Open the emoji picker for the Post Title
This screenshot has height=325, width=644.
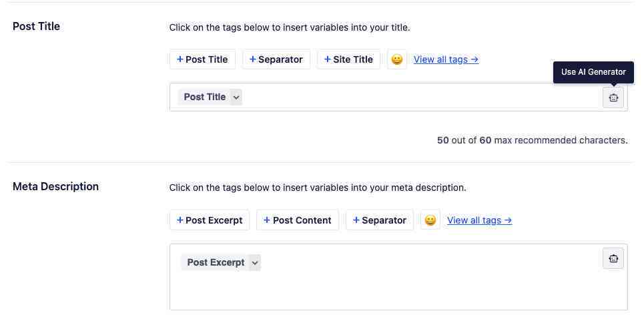pos(397,59)
